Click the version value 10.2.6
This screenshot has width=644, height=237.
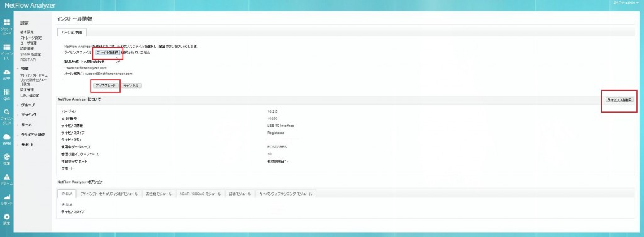click(x=272, y=111)
